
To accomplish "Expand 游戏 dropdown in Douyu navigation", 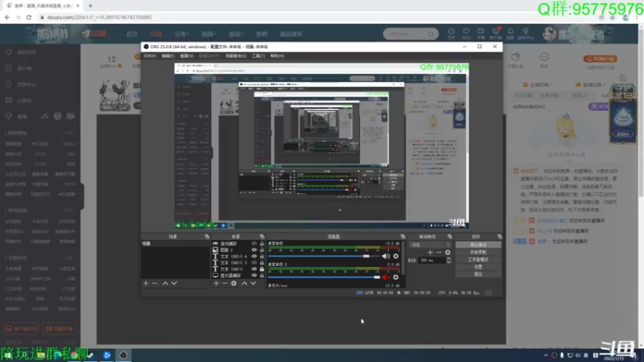I will point(236,34).
